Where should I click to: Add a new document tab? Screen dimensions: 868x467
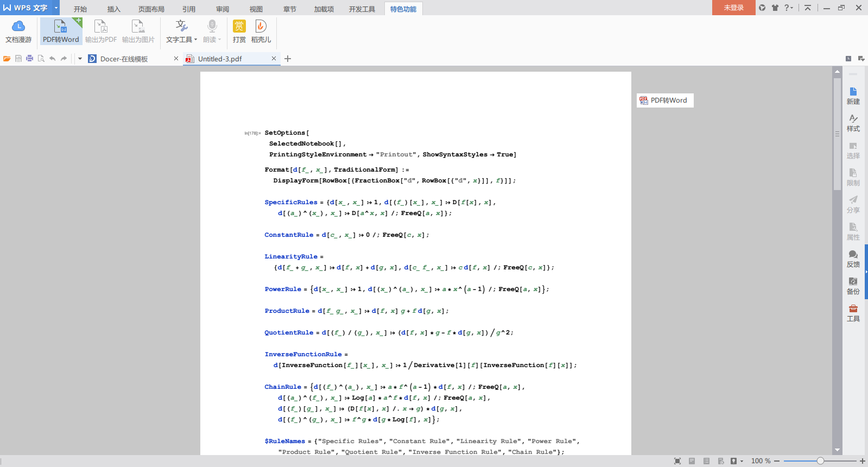coord(288,59)
